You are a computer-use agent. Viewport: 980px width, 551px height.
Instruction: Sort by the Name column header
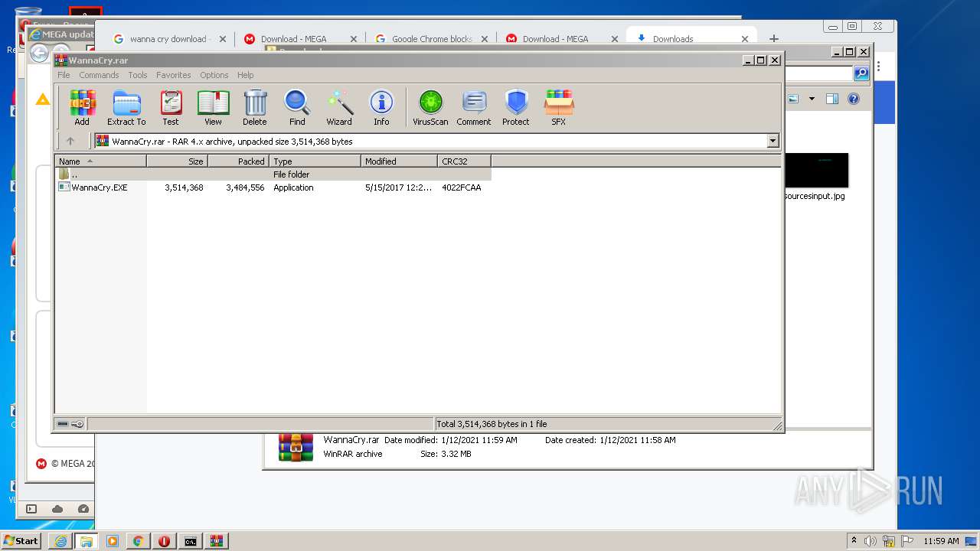coord(100,161)
